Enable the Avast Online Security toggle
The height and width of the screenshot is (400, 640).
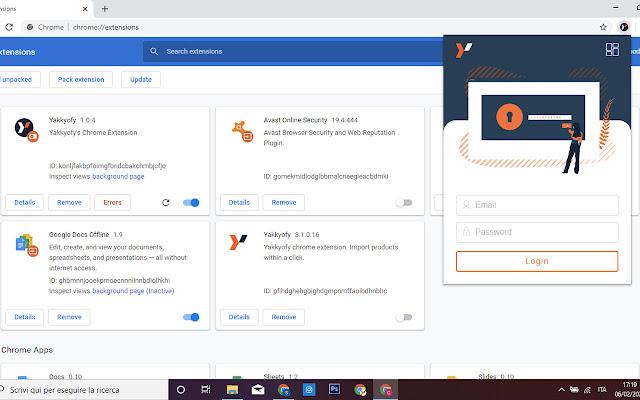pos(403,202)
